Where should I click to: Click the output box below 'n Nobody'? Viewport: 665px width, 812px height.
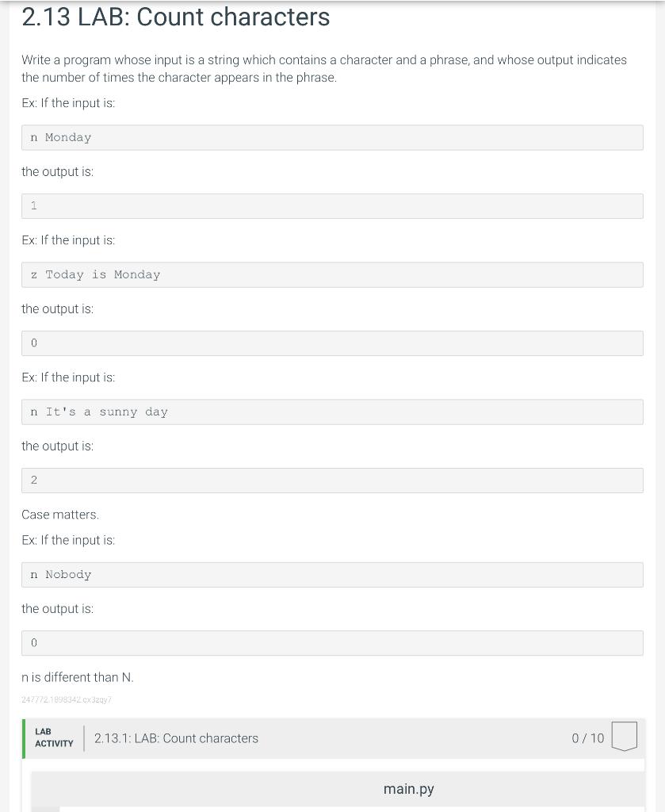pyautogui.click(x=332, y=643)
